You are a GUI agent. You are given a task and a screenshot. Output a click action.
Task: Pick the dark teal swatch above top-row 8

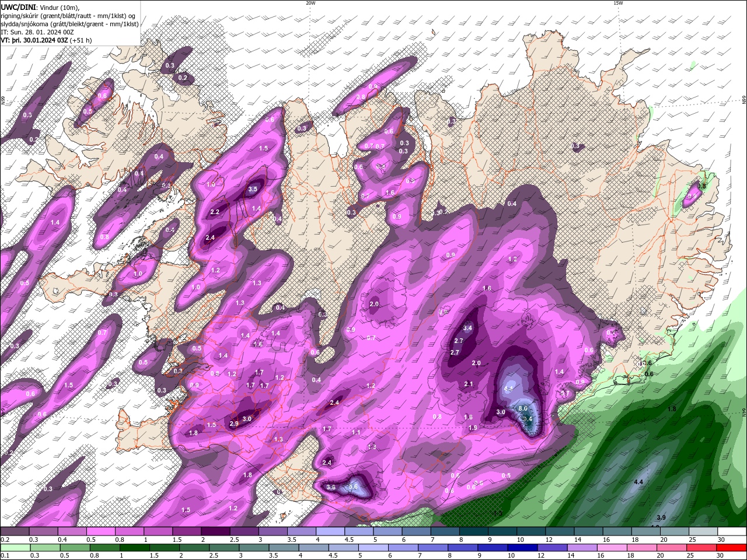(473, 531)
